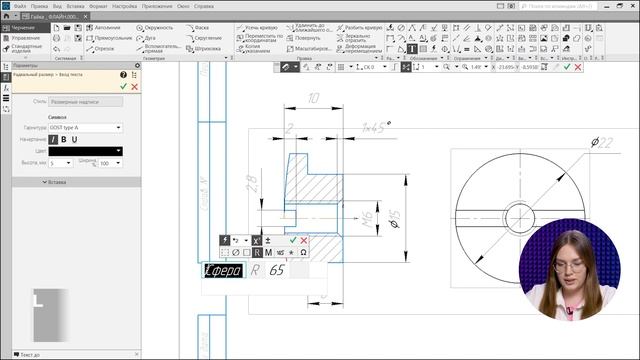Create a new document with the blank page icon
640x360 pixels.
tap(56, 28)
